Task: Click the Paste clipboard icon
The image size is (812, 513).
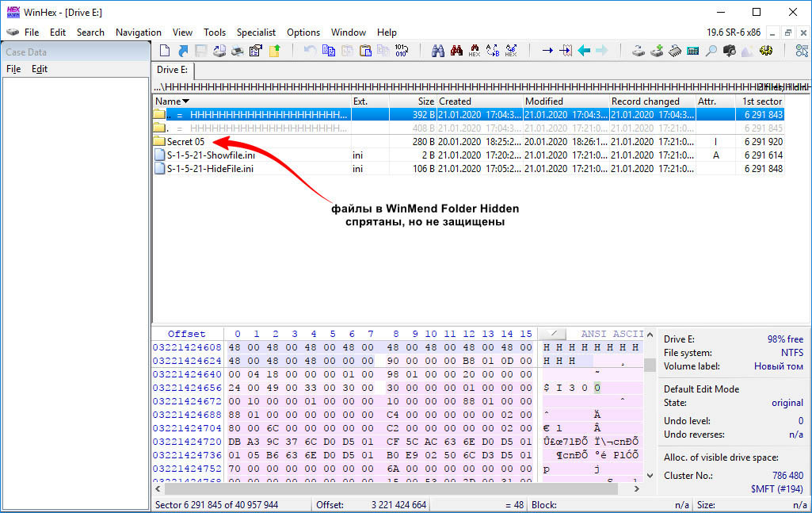Action: click(366, 50)
